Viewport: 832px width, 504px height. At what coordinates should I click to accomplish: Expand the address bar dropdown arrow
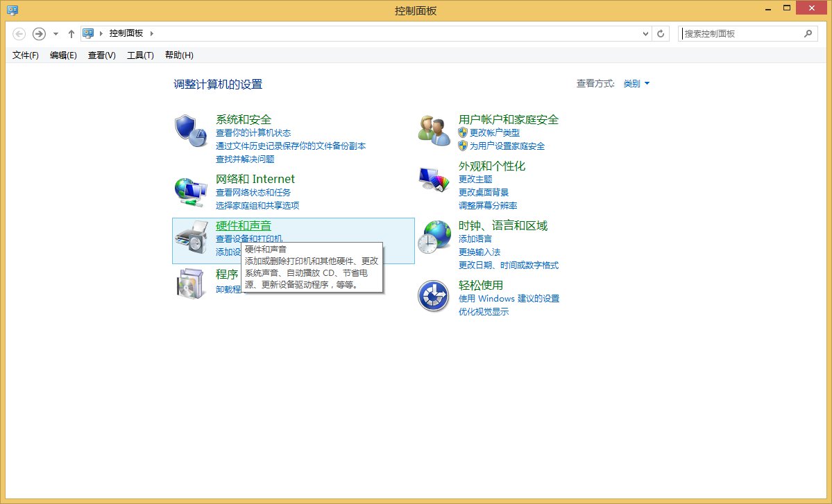pyautogui.click(x=645, y=33)
